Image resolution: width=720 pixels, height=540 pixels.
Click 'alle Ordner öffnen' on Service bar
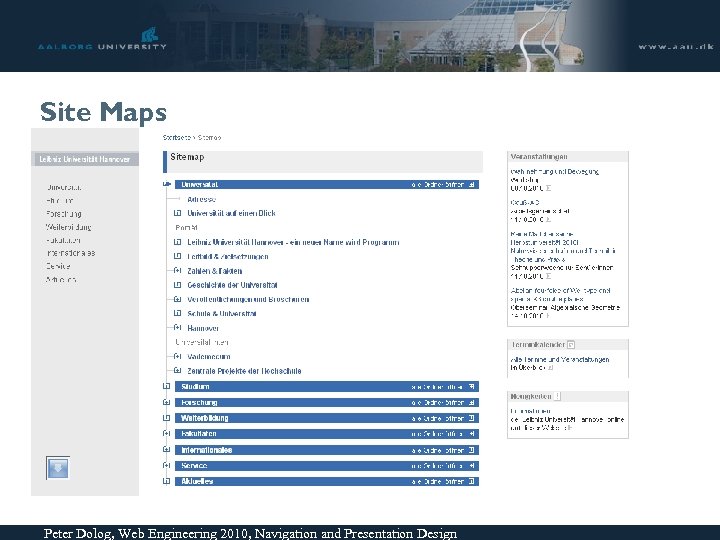[x=443, y=466]
